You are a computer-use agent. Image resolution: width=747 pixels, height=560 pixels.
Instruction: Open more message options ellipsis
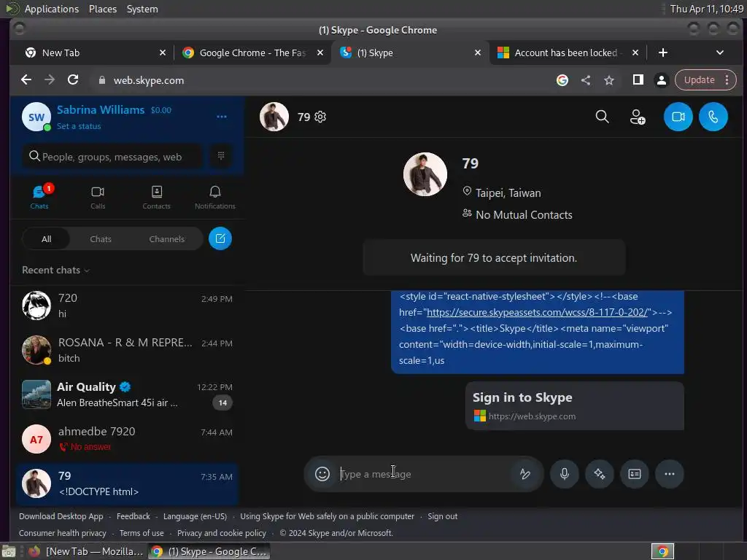click(670, 474)
